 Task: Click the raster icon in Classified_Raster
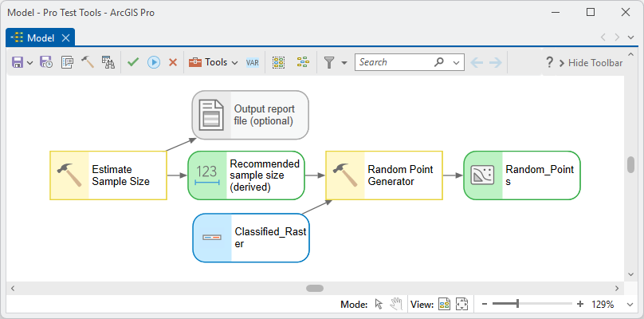pyautogui.click(x=212, y=238)
